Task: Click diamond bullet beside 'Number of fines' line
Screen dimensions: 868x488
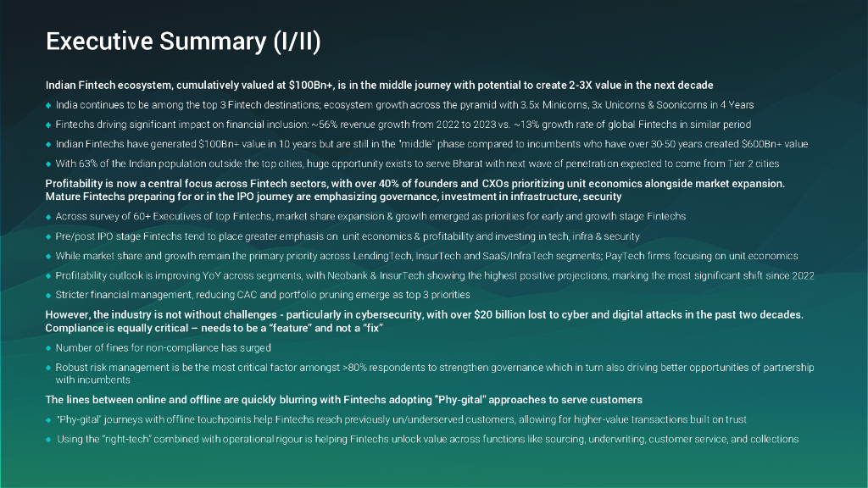Action: [48, 348]
